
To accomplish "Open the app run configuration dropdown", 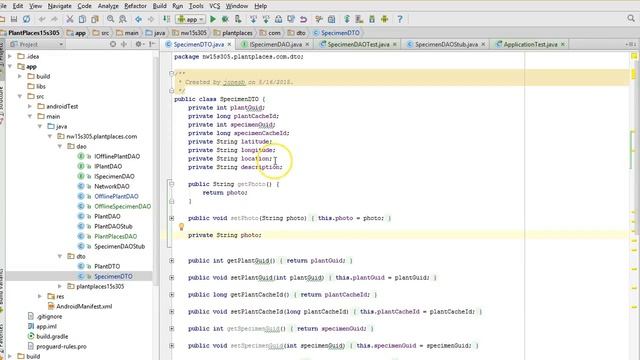I will pos(191,19).
